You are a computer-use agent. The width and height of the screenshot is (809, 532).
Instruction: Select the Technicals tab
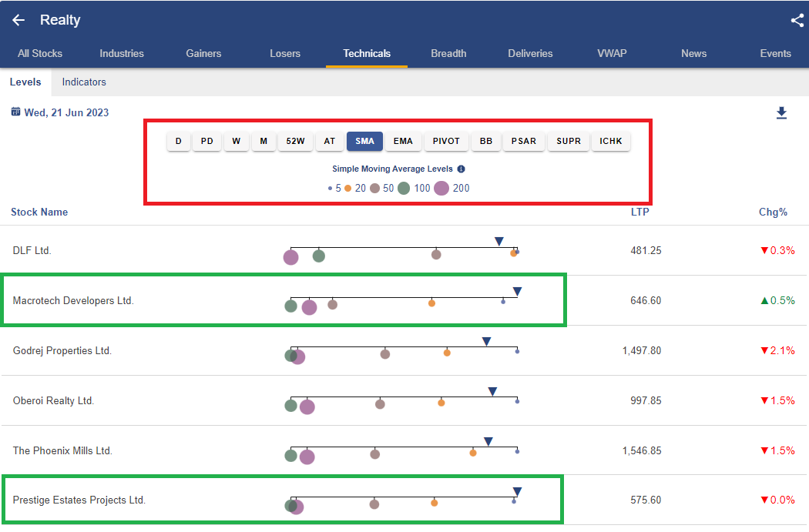367,54
